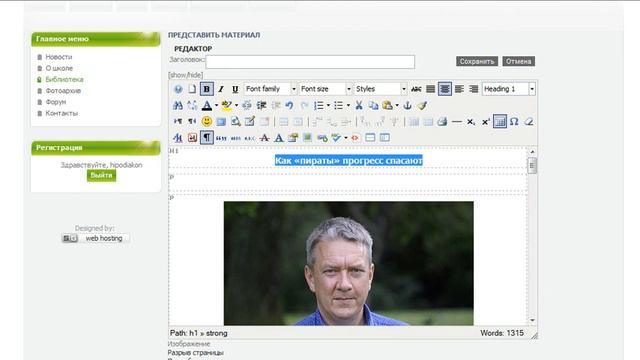Click the Find/Replace icon
This screenshot has height=360, width=640.
click(x=192, y=105)
